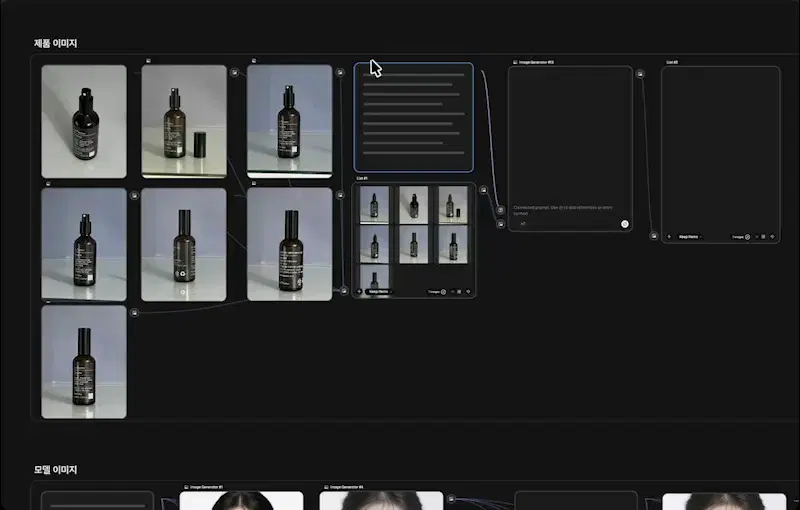Select the highlighted text prompt node
800x510 pixels.
coord(413,117)
